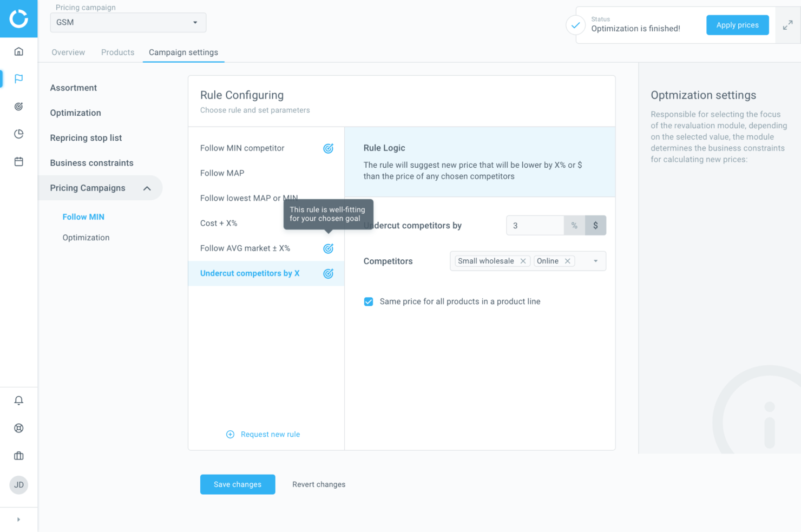This screenshot has width=801, height=532.
Task: Select the Follow MIN campaign
Action: tap(83, 217)
